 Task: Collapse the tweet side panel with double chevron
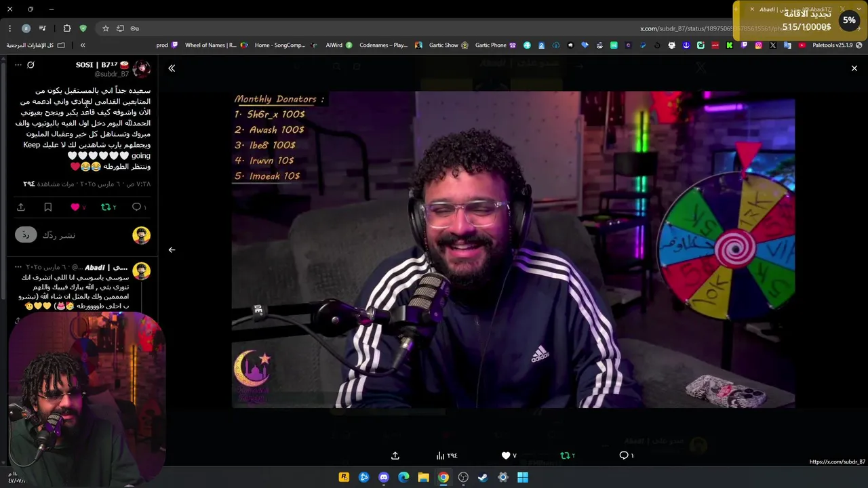point(172,68)
